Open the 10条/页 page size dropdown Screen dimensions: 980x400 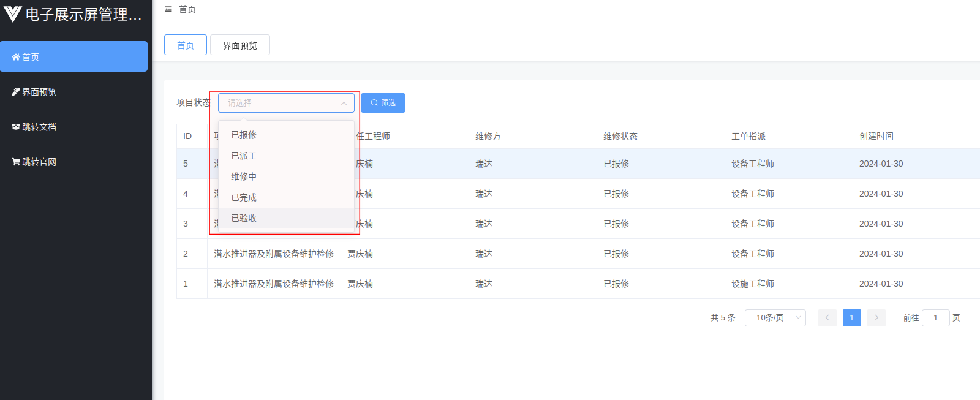click(x=775, y=317)
